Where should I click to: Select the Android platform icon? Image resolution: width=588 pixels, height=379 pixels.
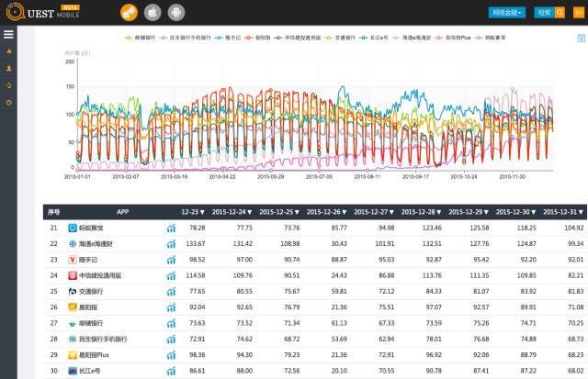(175, 13)
